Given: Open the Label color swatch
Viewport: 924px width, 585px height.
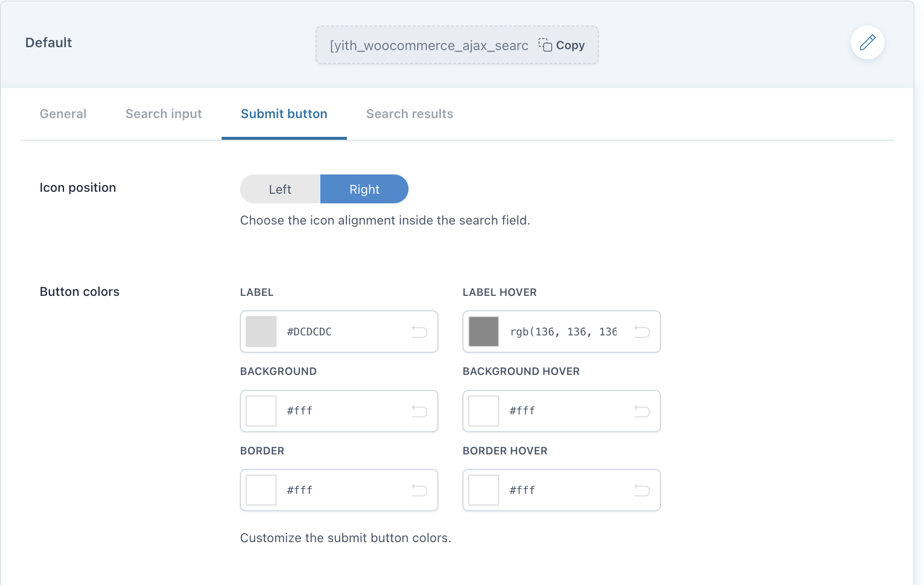Looking at the screenshot, I should click(x=261, y=332).
